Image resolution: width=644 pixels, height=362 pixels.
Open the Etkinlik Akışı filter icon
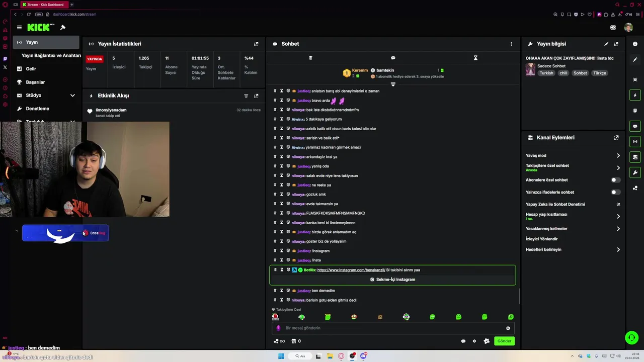(246, 96)
